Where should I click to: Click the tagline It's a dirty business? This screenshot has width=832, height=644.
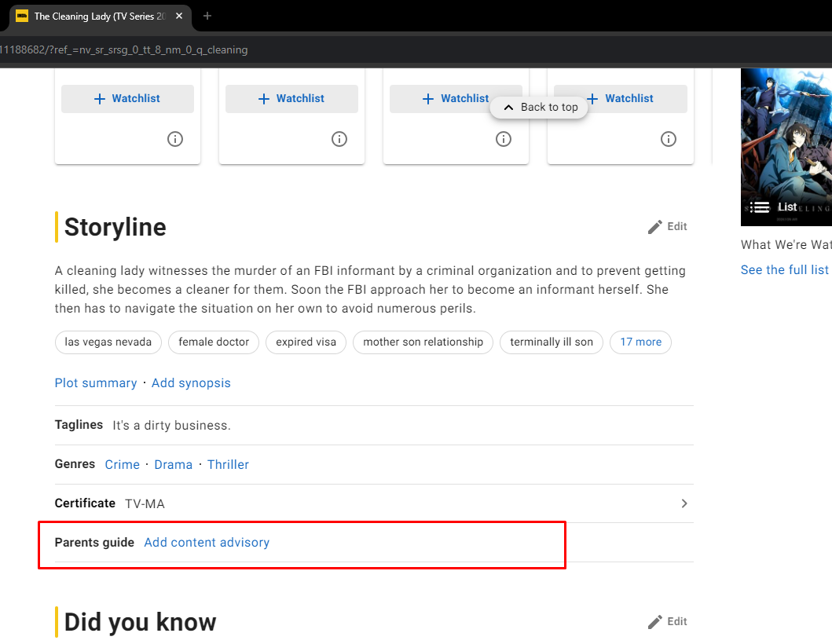[171, 426]
